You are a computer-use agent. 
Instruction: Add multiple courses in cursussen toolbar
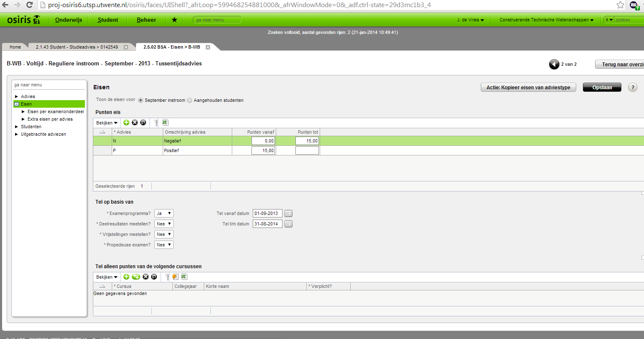click(136, 277)
